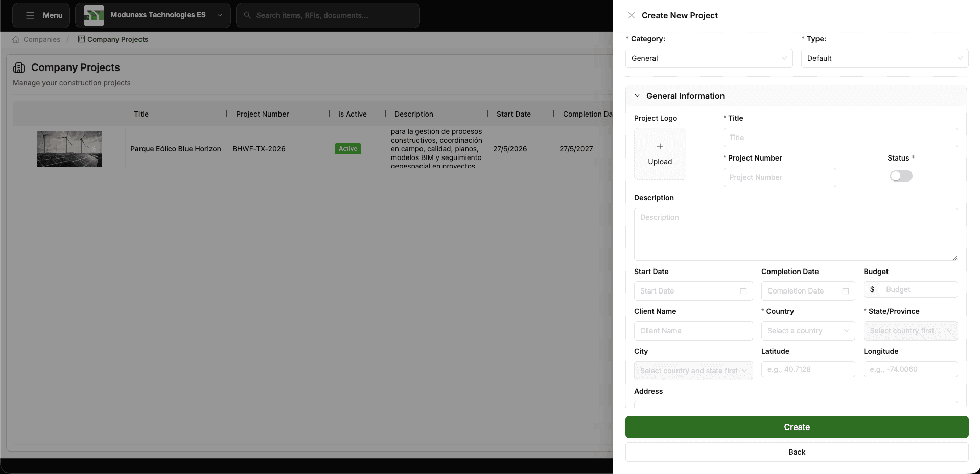Click the building icon beside Company Projects heading
The image size is (980, 474).
click(19, 67)
